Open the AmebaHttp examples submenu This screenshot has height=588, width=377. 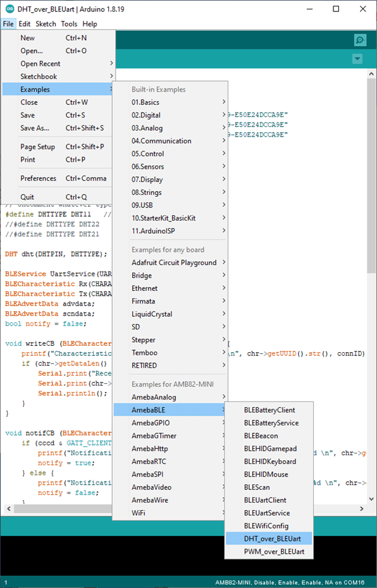click(170, 448)
